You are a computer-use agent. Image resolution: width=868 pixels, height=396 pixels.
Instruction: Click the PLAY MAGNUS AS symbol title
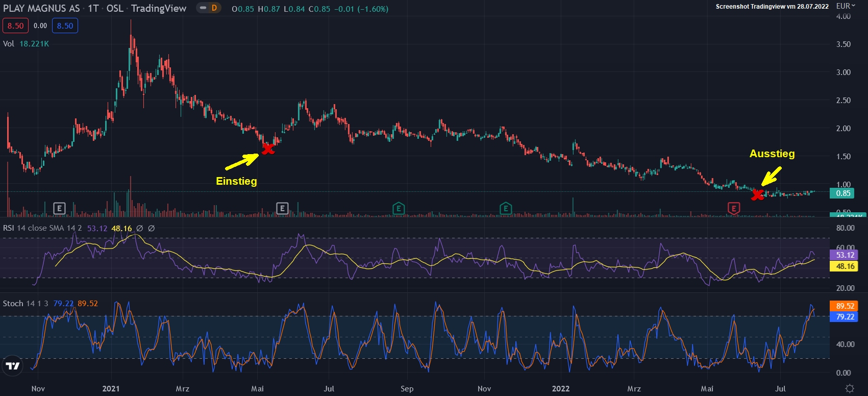[41, 8]
